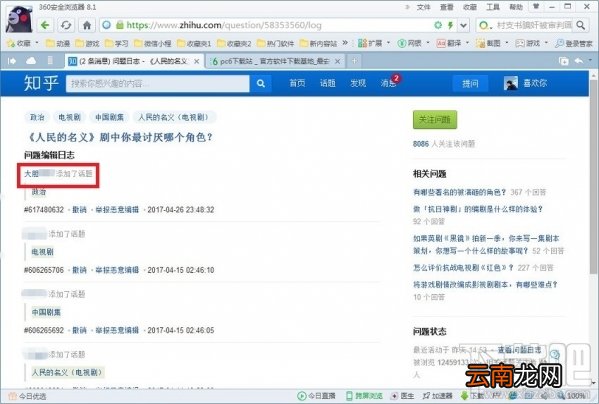Open the address bar history dropdown arrow
599x404 pixels.
click(463, 25)
